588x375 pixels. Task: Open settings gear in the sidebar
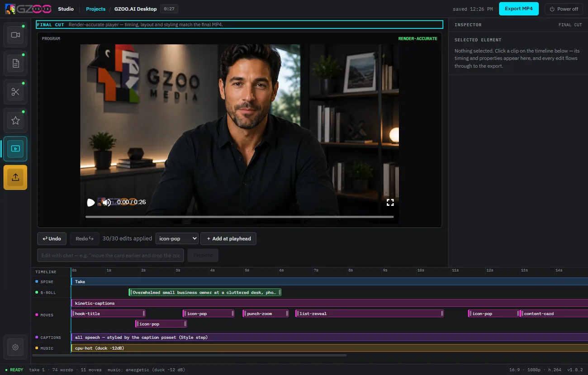(x=15, y=347)
